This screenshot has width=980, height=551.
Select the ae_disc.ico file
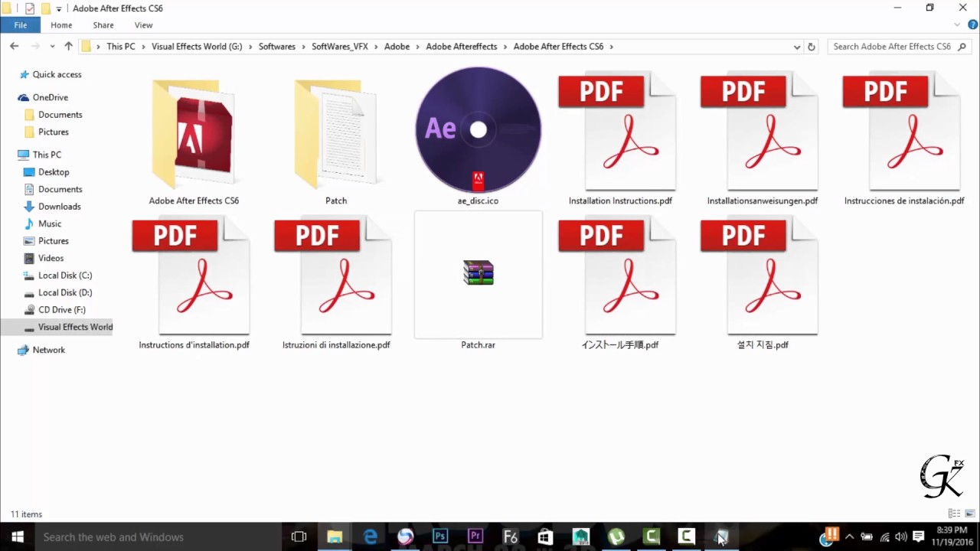pyautogui.click(x=478, y=138)
